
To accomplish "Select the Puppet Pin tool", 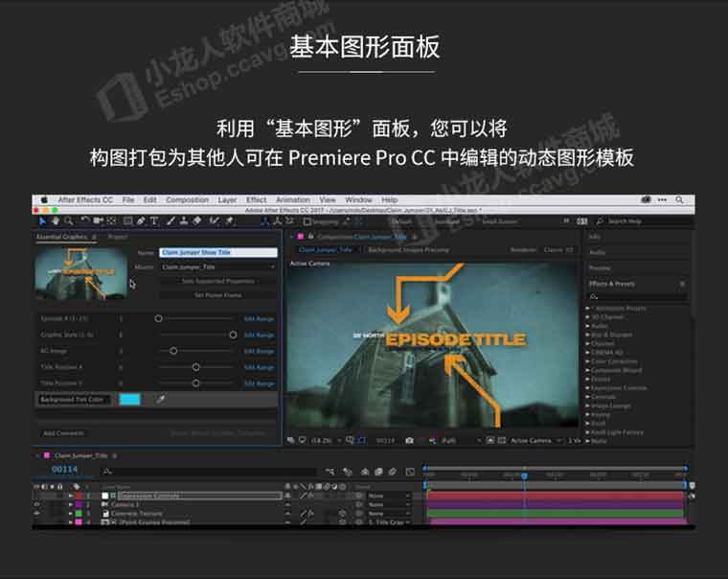I will 229,220.
